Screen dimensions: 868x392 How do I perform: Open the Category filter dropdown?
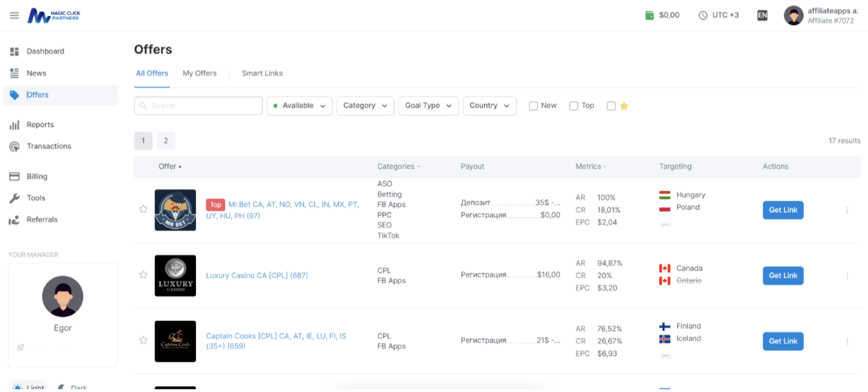(365, 106)
